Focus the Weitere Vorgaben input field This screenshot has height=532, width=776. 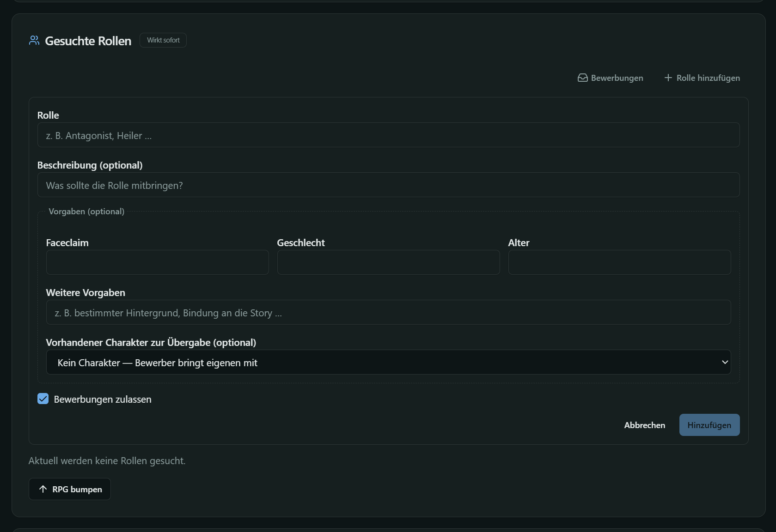388,313
